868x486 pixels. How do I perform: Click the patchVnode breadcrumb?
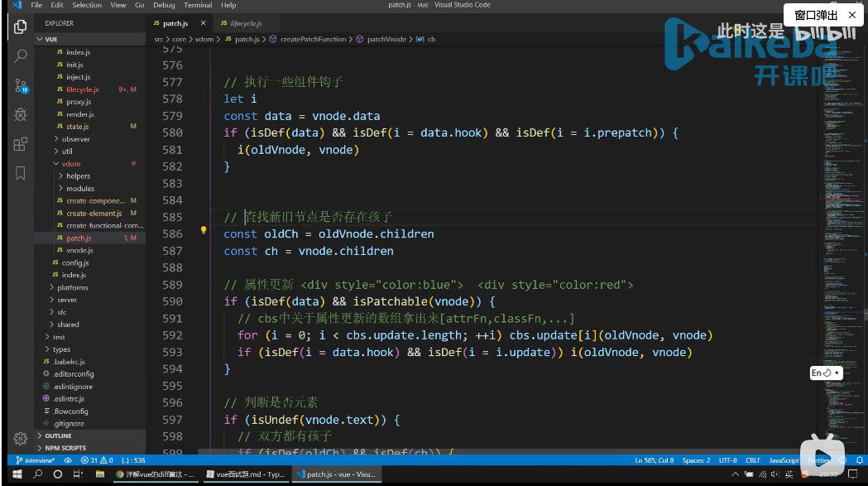[x=386, y=40]
